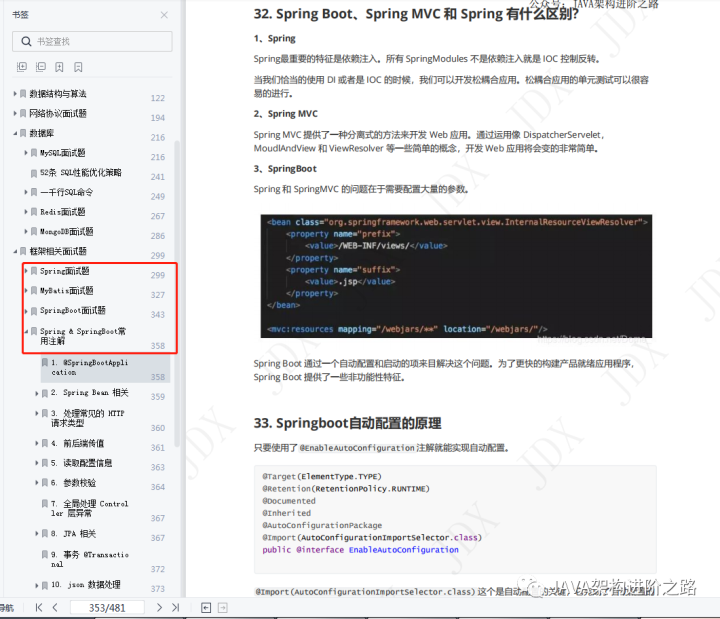Expand the 4. 前后端传值 bookmark arrow
Viewport: 720px width, 619px height.
(x=37, y=443)
